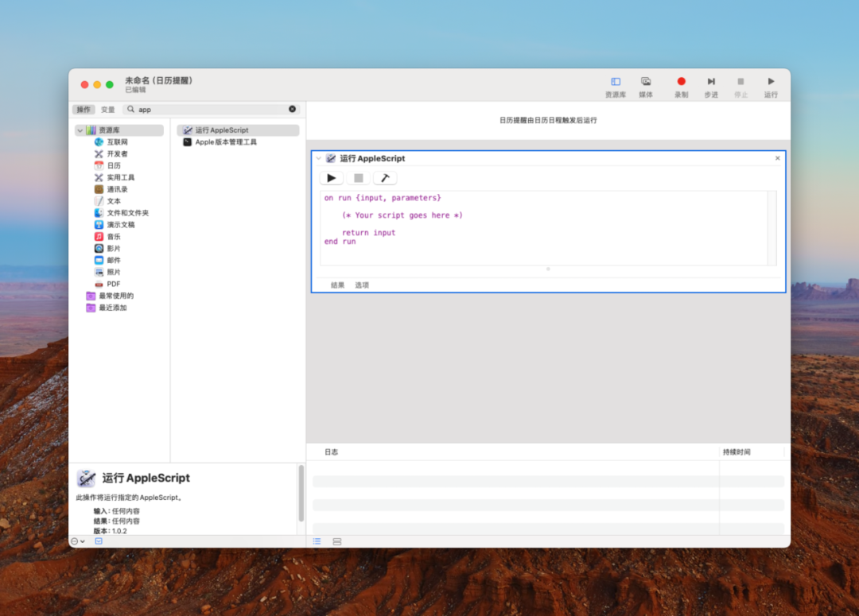The image size is (859, 616).
Task: Click the 日历提醒由日历日程触发后运行 workflow header text
Action: (x=548, y=121)
